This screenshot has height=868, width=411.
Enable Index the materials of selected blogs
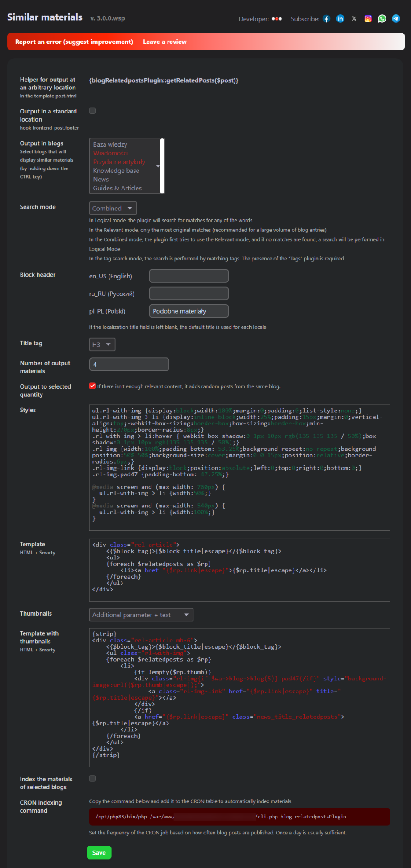tap(92, 778)
